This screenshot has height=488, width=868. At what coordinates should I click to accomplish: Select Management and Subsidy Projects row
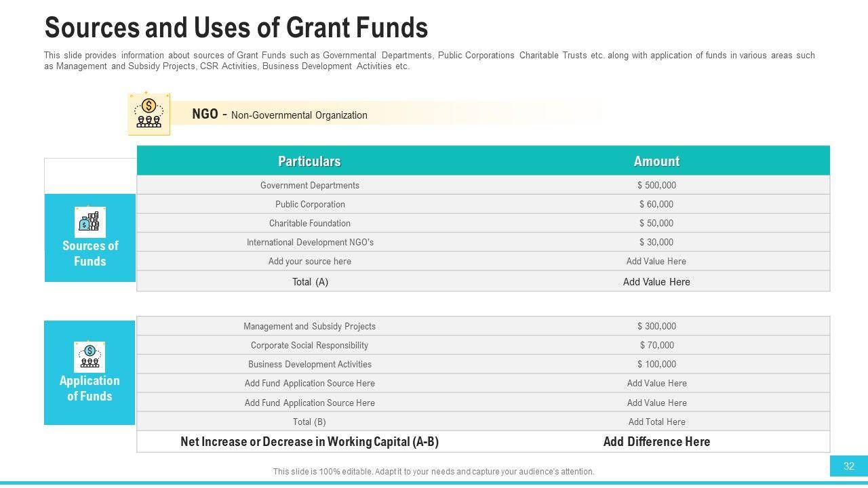coord(309,326)
